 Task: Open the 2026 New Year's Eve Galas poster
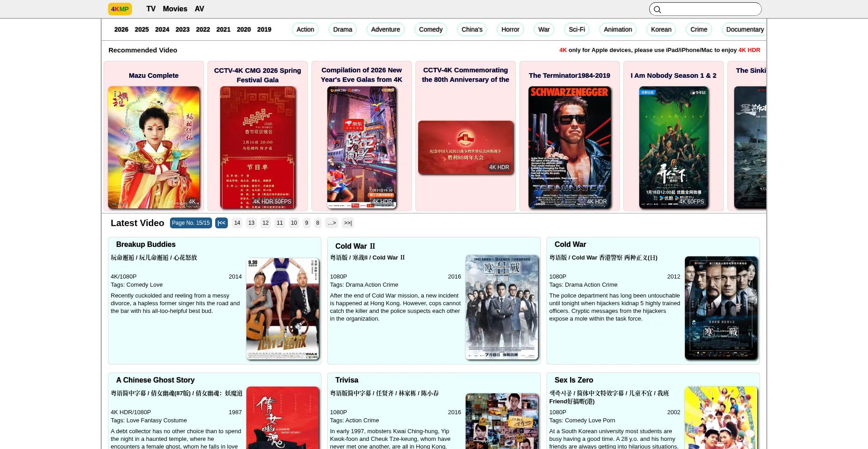[x=362, y=147]
